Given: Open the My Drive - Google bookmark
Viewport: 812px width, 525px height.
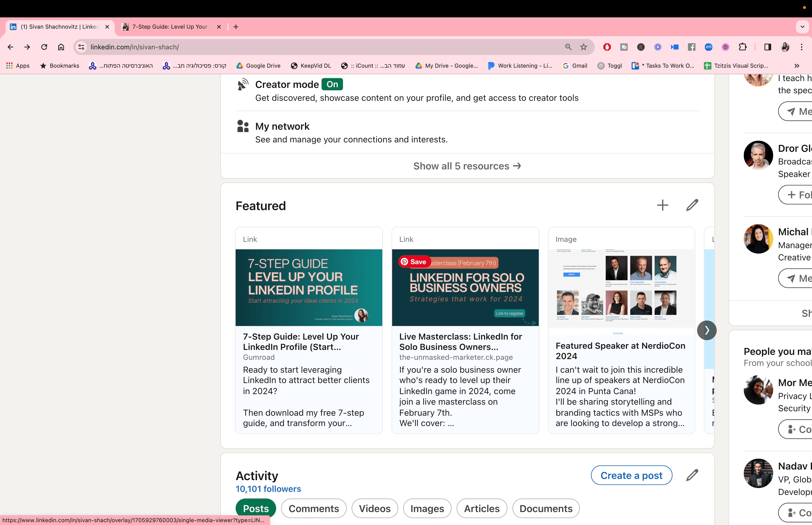Looking at the screenshot, I should (446, 66).
